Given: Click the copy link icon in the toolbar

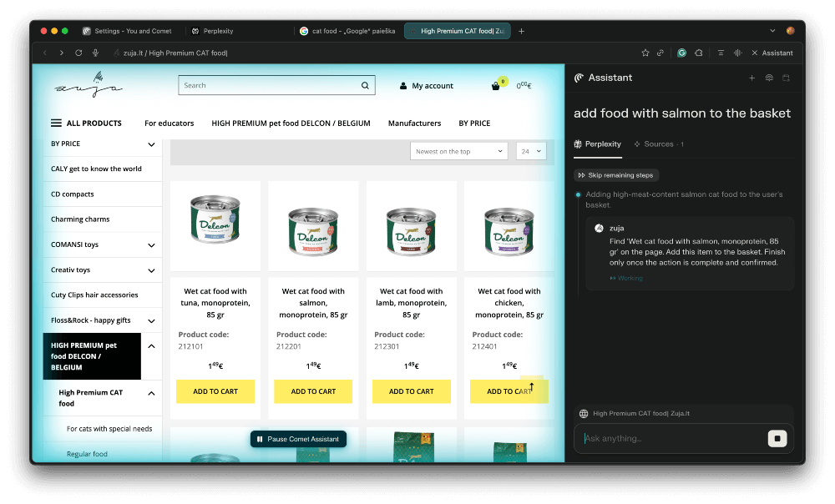Looking at the screenshot, I should click(x=660, y=53).
